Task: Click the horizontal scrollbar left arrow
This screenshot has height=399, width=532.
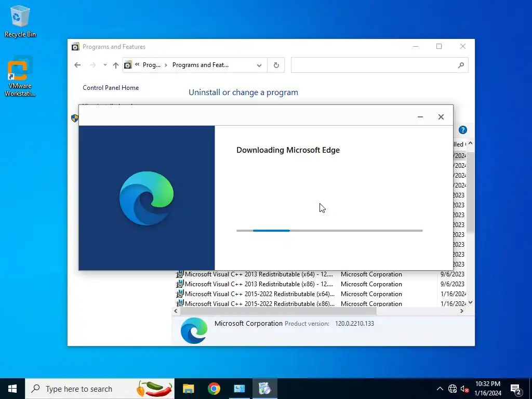Action: (x=176, y=311)
